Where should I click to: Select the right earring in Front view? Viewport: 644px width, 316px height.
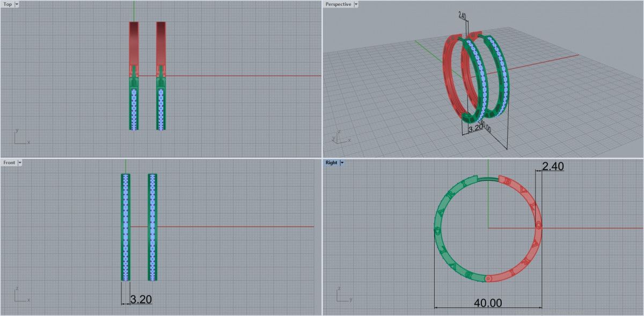click(152, 227)
